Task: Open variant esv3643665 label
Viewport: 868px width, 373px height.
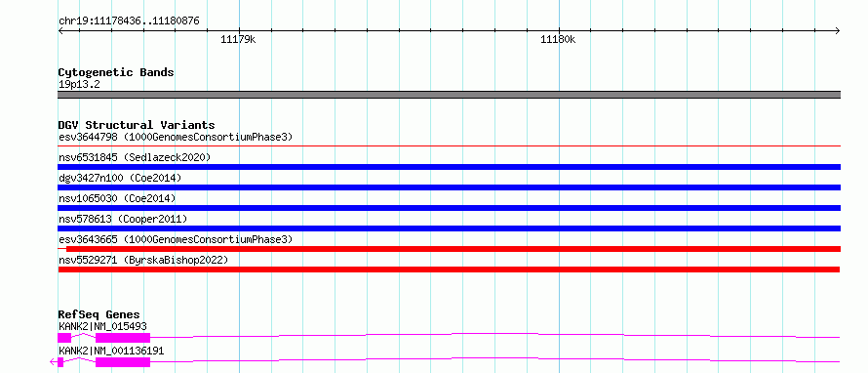Action: [x=176, y=239]
